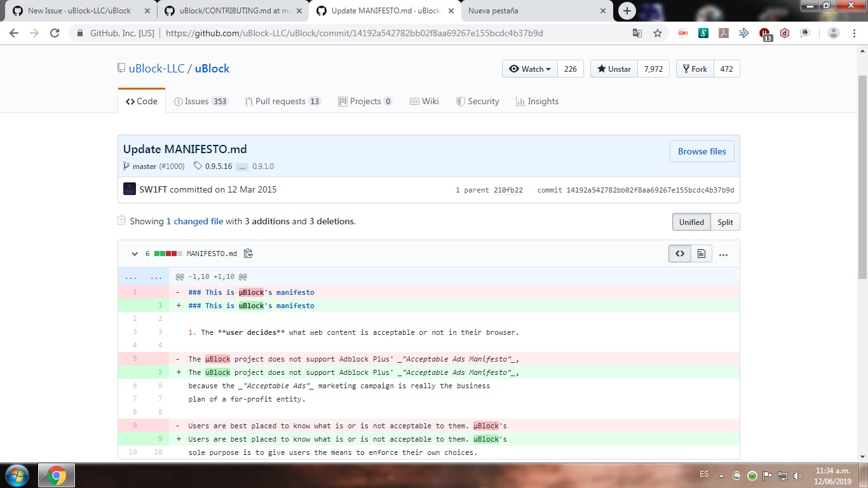Keep diff view in Unified mode
The height and width of the screenshot is (488, 868).
tap(691, 222)
